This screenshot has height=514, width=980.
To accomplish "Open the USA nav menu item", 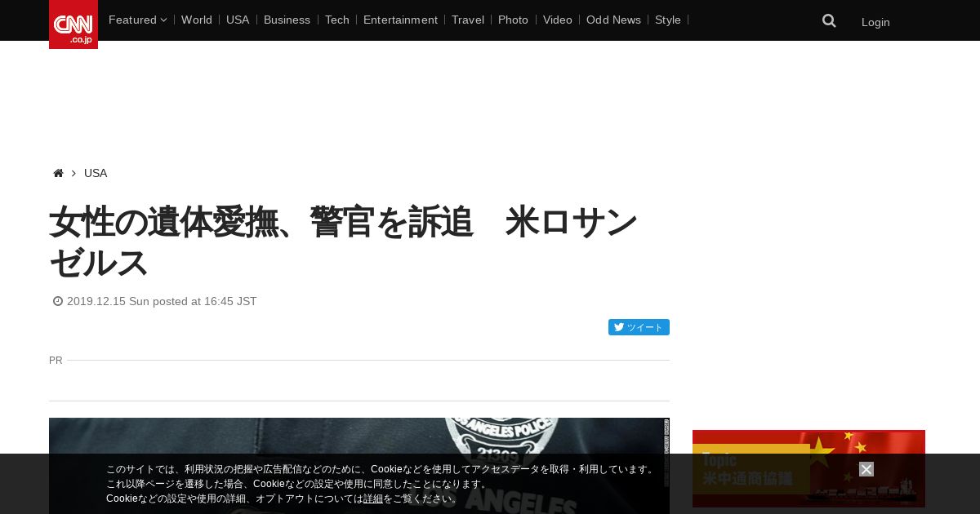I will (x=238, y=20).
